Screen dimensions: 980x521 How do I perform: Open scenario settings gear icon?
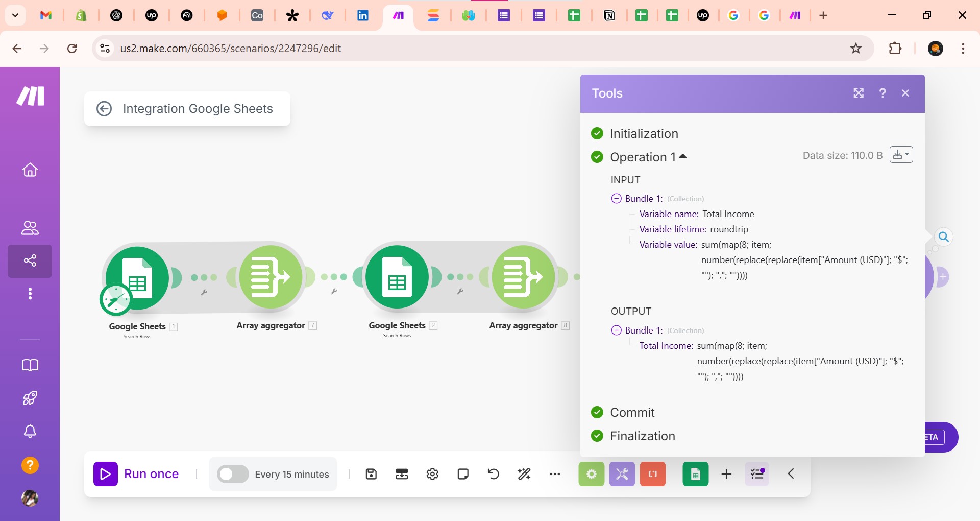(x=432, y=474)
